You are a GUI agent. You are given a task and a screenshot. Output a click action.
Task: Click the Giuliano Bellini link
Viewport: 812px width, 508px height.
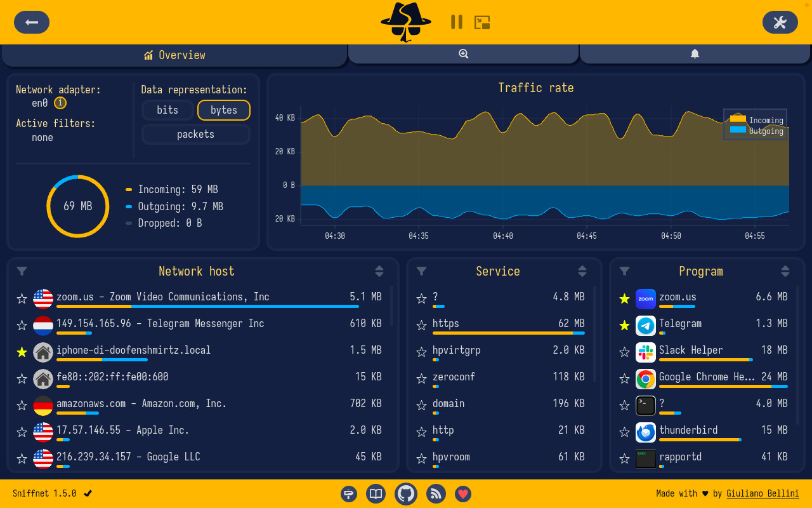pyautogui.click(x=763, y=493)
